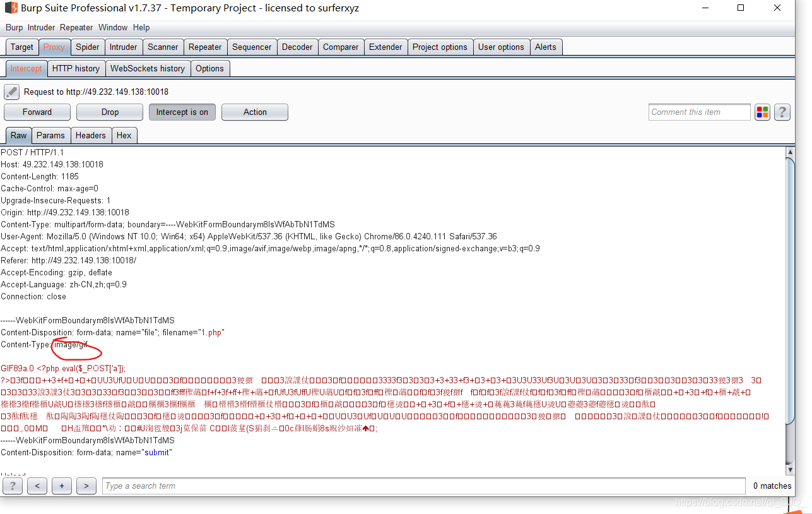Click the 0 matches search counter

click(x=772, y=486)
